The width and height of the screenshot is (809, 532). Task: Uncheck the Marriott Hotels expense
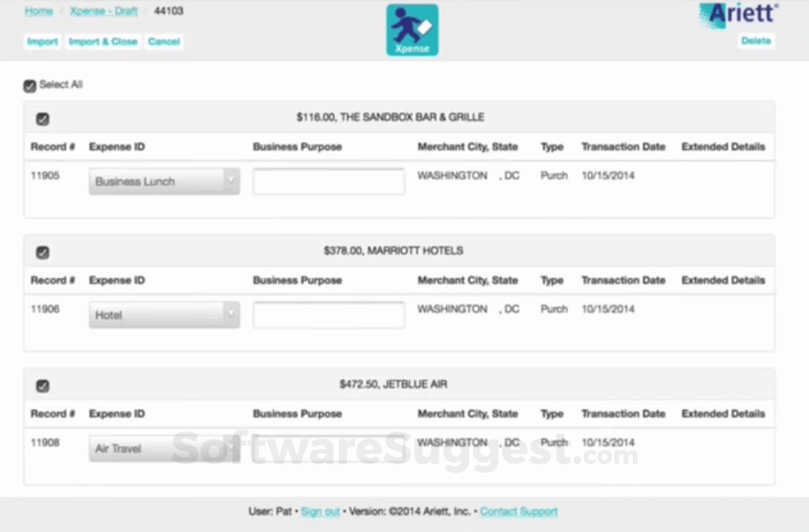click(43, 251)
